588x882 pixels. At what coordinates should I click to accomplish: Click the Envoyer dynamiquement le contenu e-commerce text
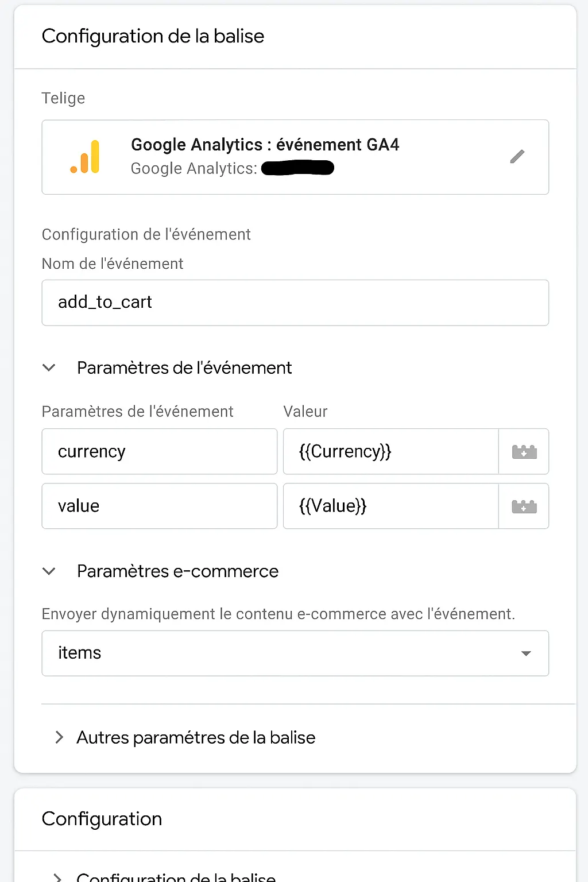tap(278, 614)
